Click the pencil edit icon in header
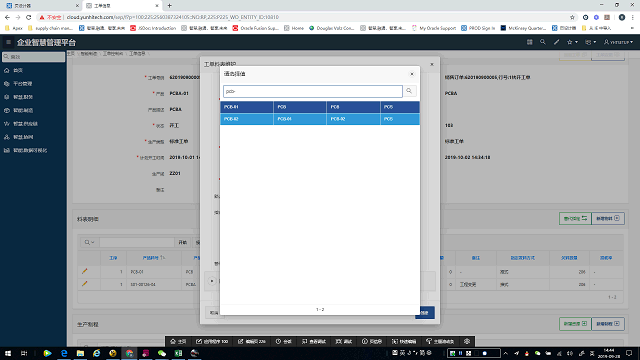Image resolution: width=640 pixels, height=360 pixels. coord(556,42)
